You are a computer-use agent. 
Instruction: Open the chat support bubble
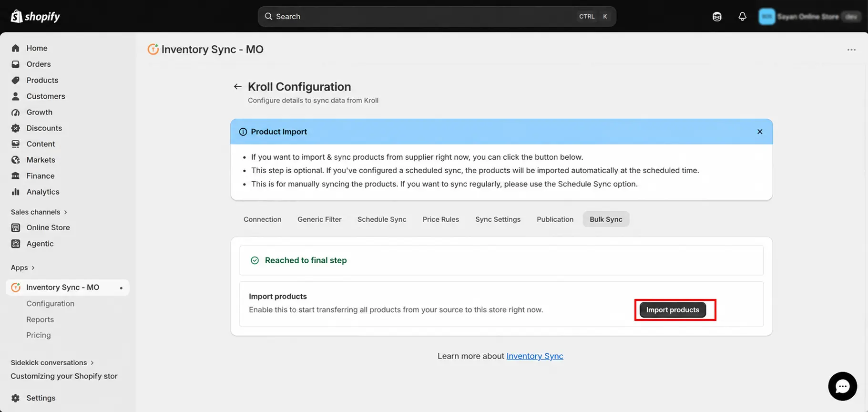click(842, 386)
